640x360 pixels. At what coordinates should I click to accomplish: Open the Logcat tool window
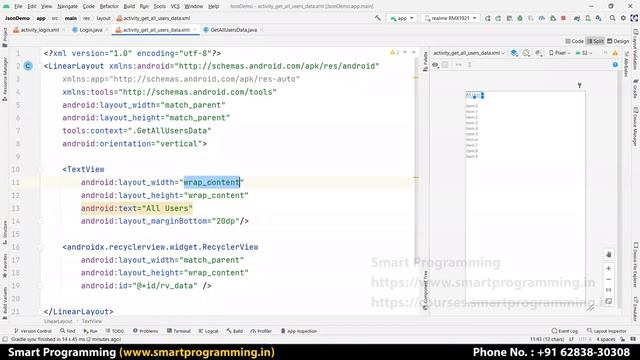click(x=209, y=331)
